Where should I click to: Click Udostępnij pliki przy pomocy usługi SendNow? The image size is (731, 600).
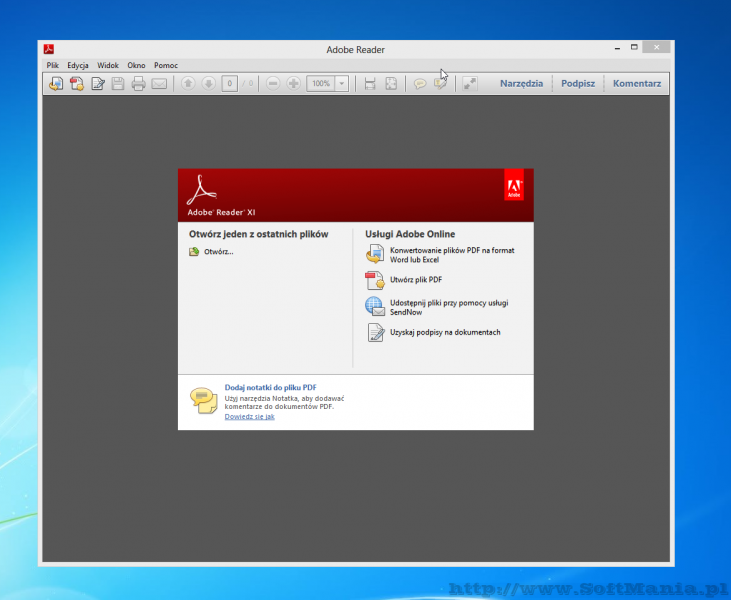tap(449, 307)
